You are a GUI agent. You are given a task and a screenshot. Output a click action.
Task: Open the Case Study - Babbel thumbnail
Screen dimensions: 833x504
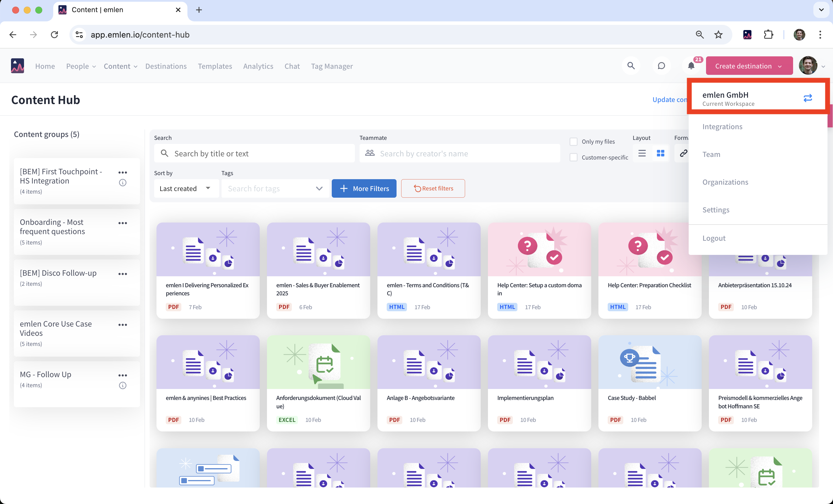pos(649,362)
